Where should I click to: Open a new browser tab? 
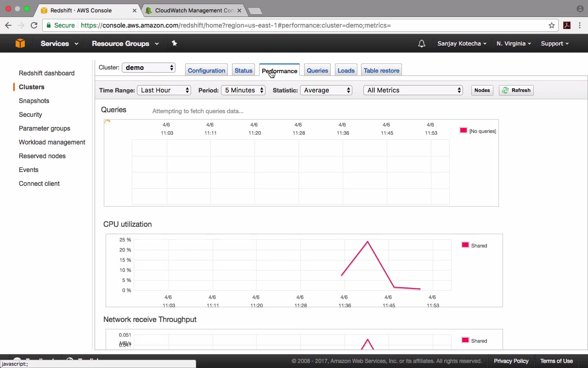point(255,11)
